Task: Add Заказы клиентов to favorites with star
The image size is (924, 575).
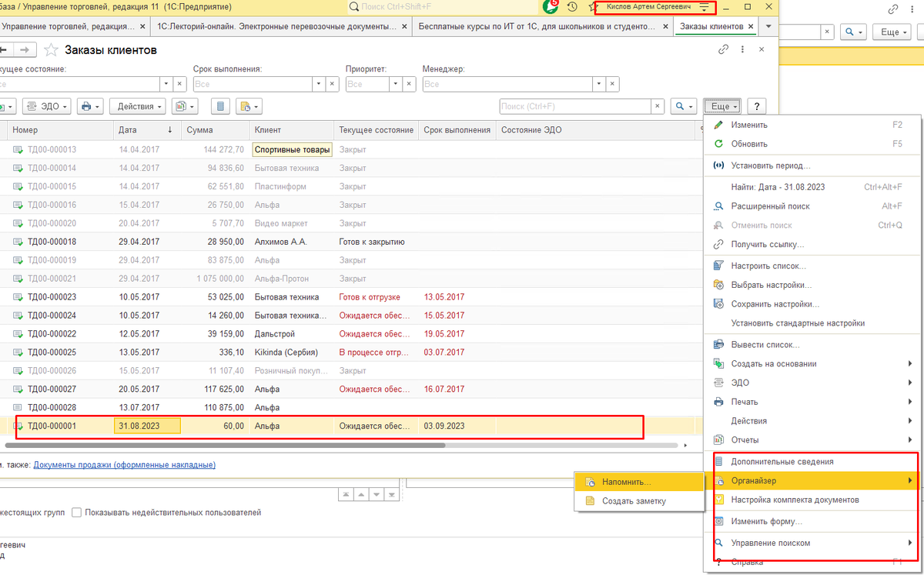Action: click(51, 50)
